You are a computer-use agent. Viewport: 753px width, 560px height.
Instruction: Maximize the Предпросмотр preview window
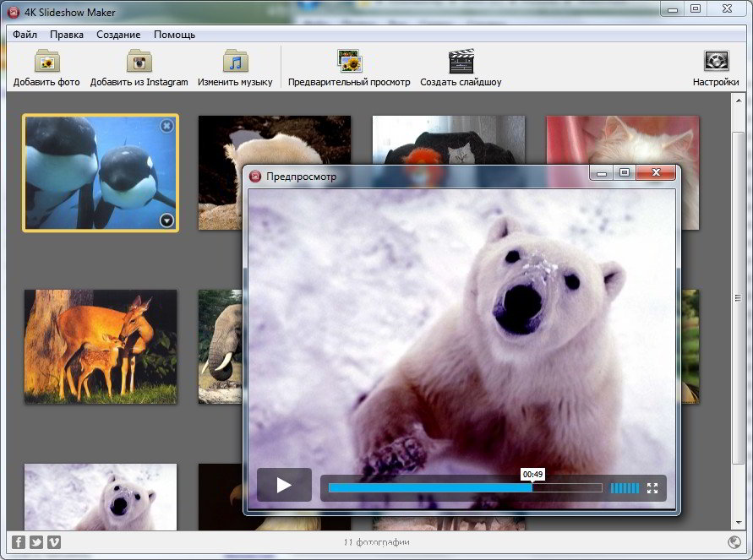(x=625, y=173)
